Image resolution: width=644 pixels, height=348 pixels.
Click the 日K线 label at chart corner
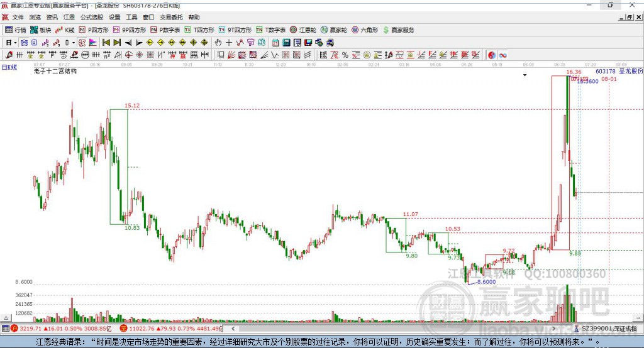9,67
